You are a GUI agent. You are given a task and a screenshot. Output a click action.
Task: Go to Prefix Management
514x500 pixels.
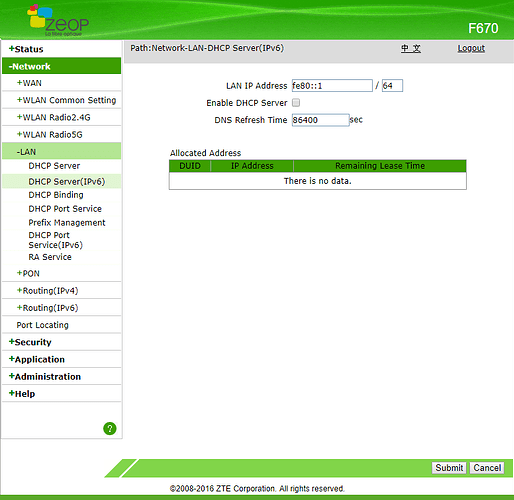pyautogui.click(x=67, y=223)
